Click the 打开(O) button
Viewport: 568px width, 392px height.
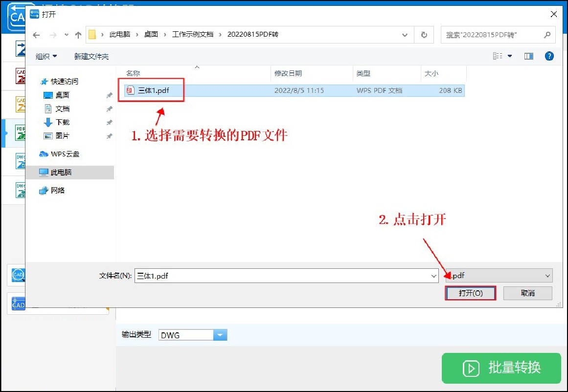coord(470,293)
